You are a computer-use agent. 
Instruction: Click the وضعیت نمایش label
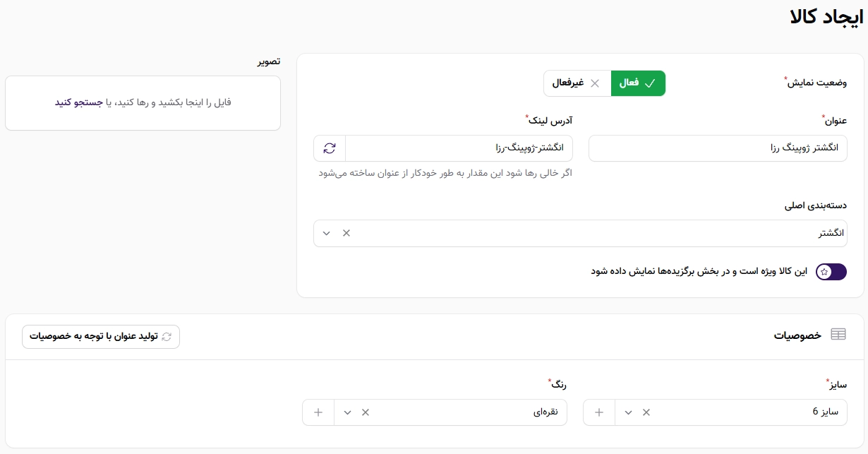click(x=817, y=82)
